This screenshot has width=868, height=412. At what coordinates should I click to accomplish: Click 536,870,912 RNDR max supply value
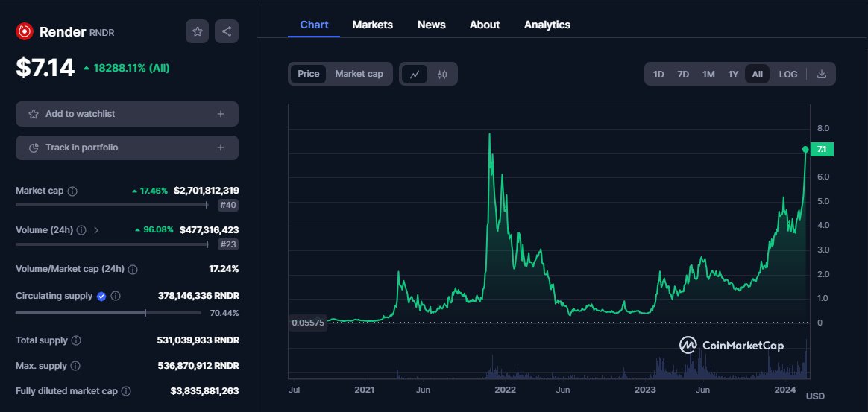click(x=199, y=366)
